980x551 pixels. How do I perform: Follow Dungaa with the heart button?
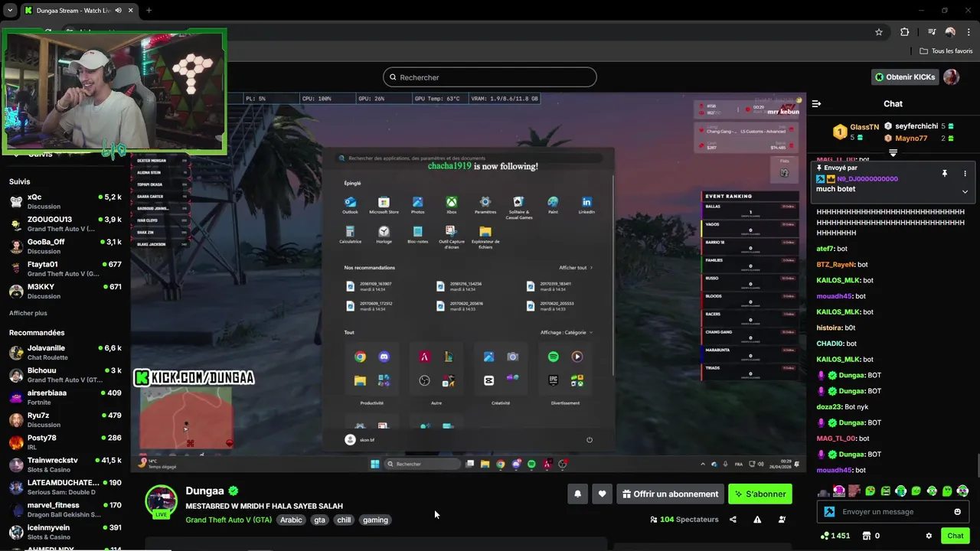(x=602, y=494)
